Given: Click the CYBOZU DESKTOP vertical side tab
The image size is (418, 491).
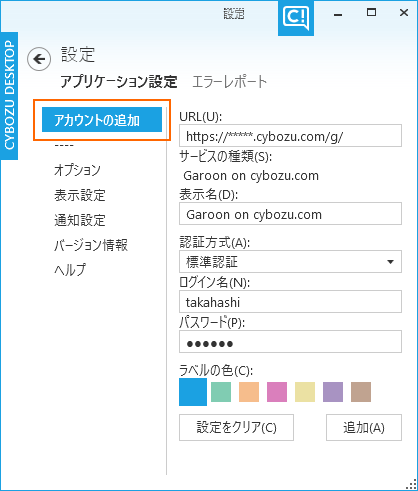Looking at the screenshot, I should [x=9, y=95].
